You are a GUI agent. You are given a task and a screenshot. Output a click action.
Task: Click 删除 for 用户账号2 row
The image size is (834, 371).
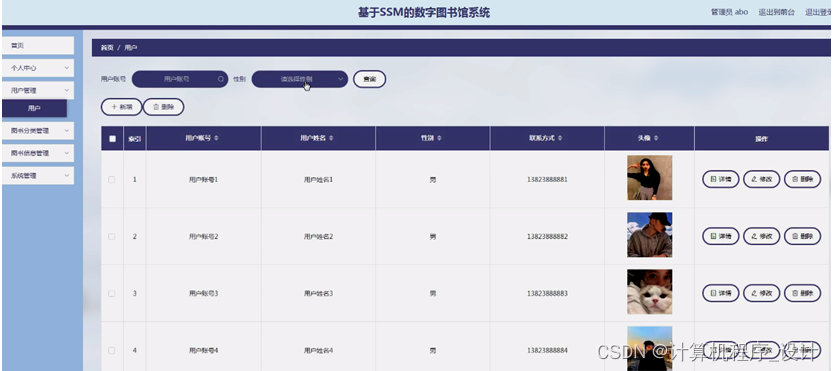point(803,237)
